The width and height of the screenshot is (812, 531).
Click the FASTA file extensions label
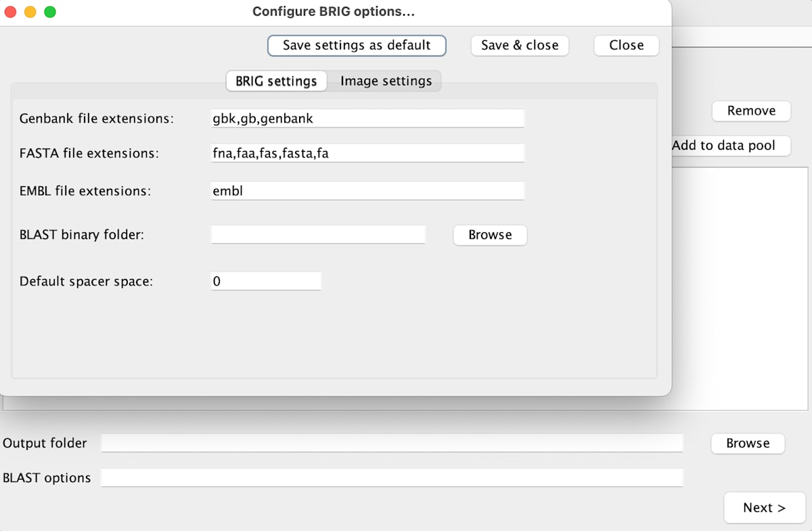(89, 153)
